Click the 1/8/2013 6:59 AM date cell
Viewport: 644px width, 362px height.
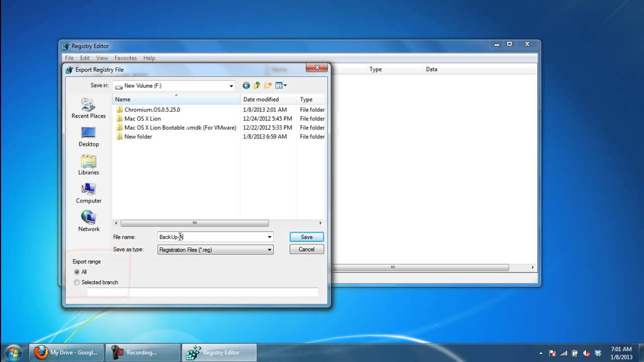point(265,137)
